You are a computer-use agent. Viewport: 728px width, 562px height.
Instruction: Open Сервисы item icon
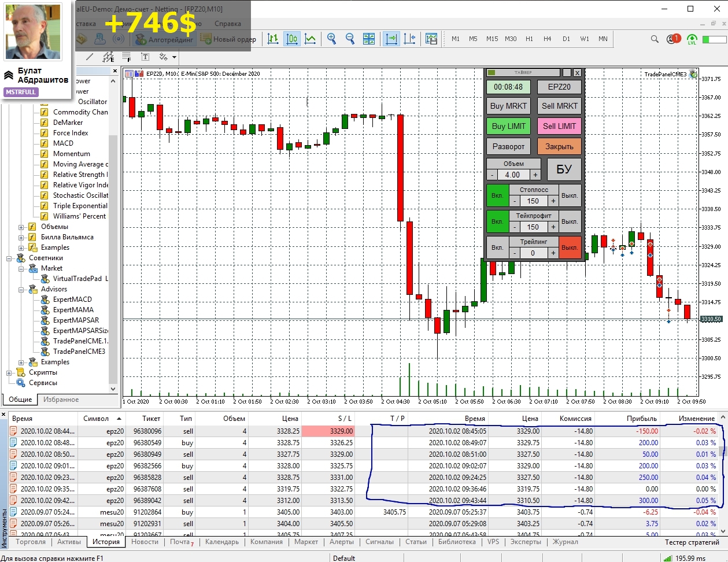pyautogui.click(x=21, y=383)
